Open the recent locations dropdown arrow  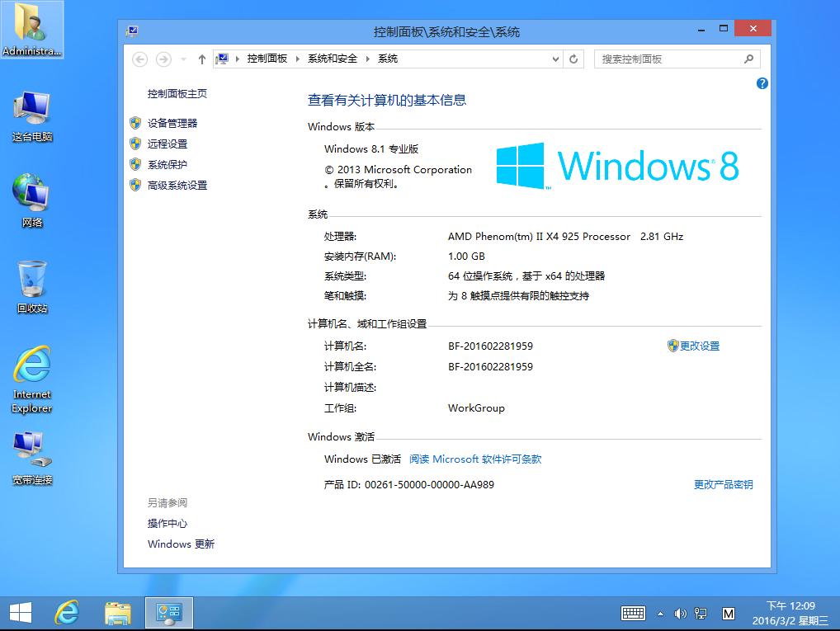coord(184,59)
